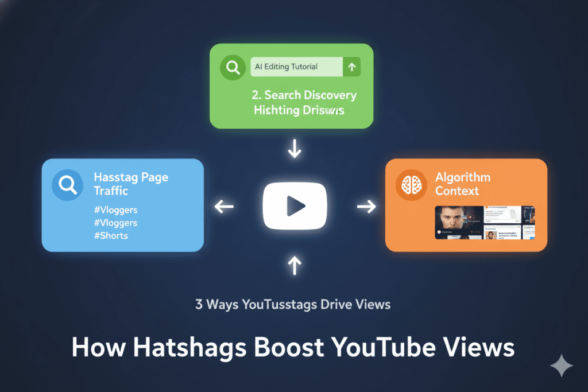Click the How Hatshags Boost YouTube Views title
588x392 pixels.
293,347
